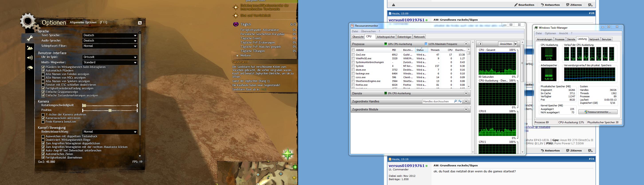The height and width of the screenshot is (185, 644).
Task: Open versus010919761 profile in post #31
Action: pyautogui.click(x=406, y=166)
